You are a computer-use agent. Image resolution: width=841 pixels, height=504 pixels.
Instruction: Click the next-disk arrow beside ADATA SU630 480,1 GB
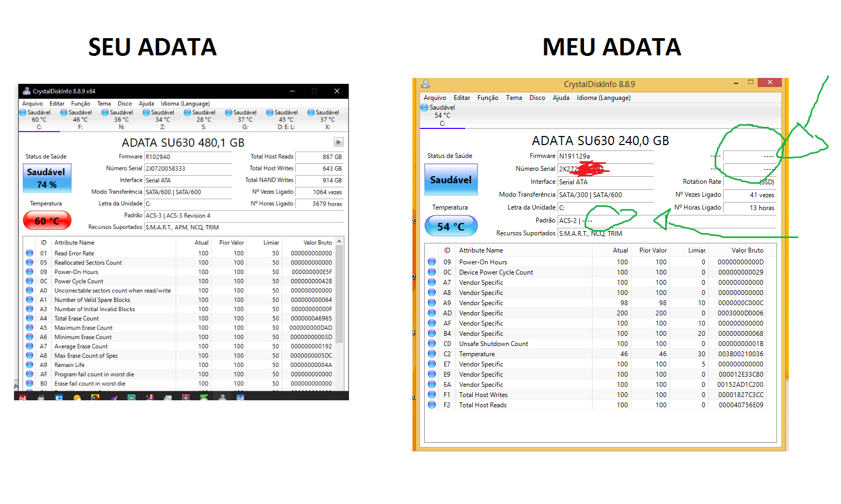coord(338,142)
